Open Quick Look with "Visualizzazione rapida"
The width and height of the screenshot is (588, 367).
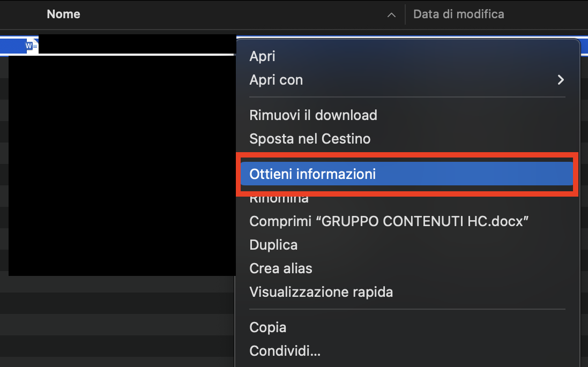tap(321, 291)
